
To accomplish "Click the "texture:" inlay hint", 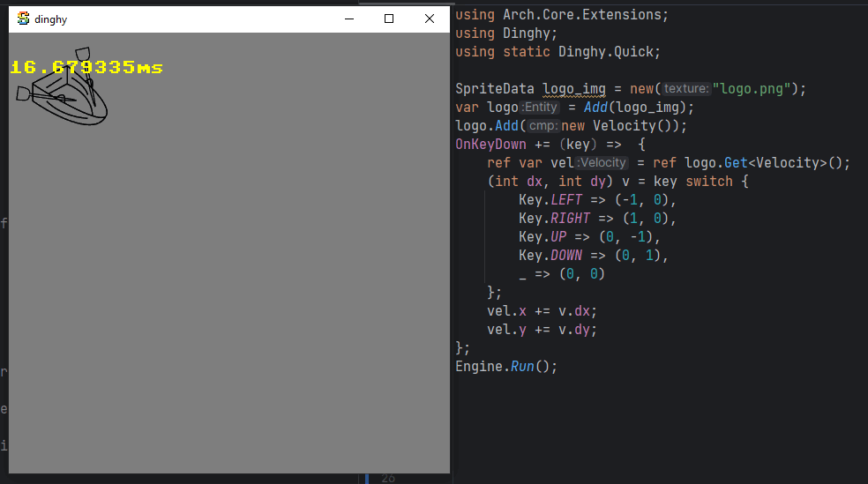I will click(x=685, y=89).
